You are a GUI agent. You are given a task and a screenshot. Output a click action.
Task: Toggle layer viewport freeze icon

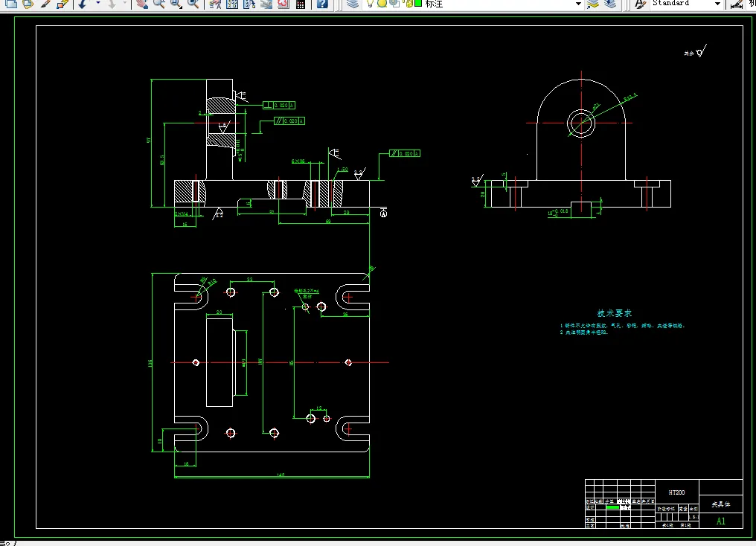394,4
